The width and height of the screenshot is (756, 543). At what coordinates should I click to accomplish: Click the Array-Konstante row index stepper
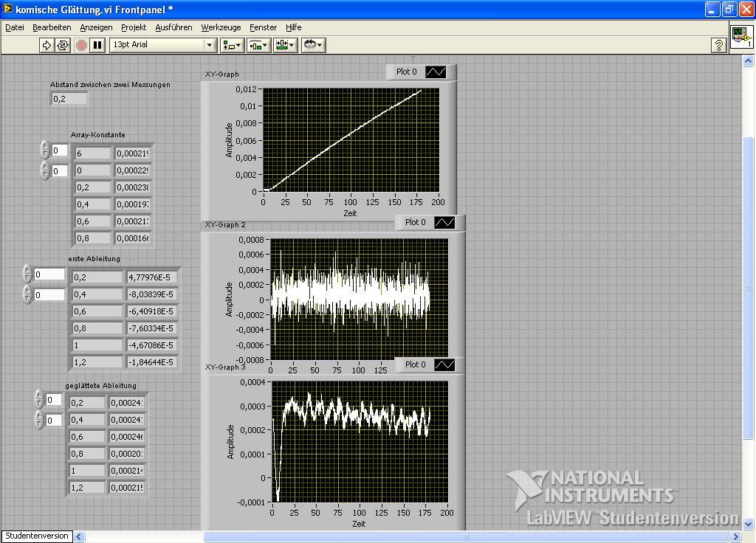[x=45, y=151]
